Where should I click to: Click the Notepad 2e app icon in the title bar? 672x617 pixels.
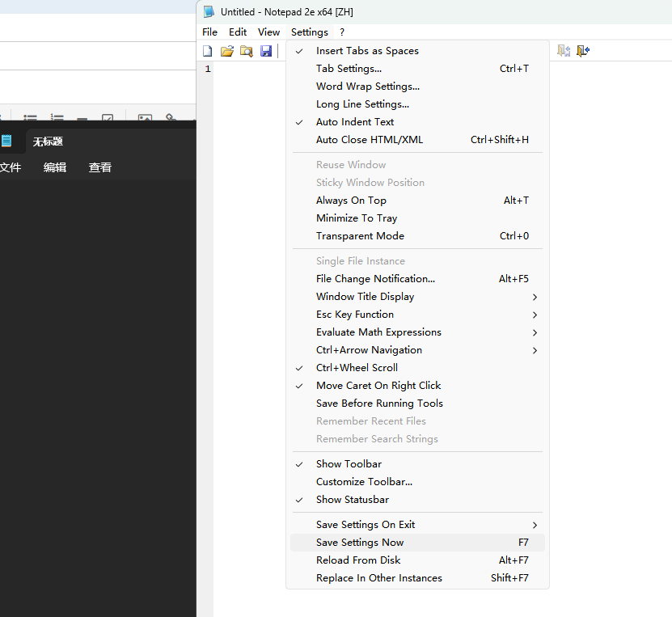(x=209, y=12)
